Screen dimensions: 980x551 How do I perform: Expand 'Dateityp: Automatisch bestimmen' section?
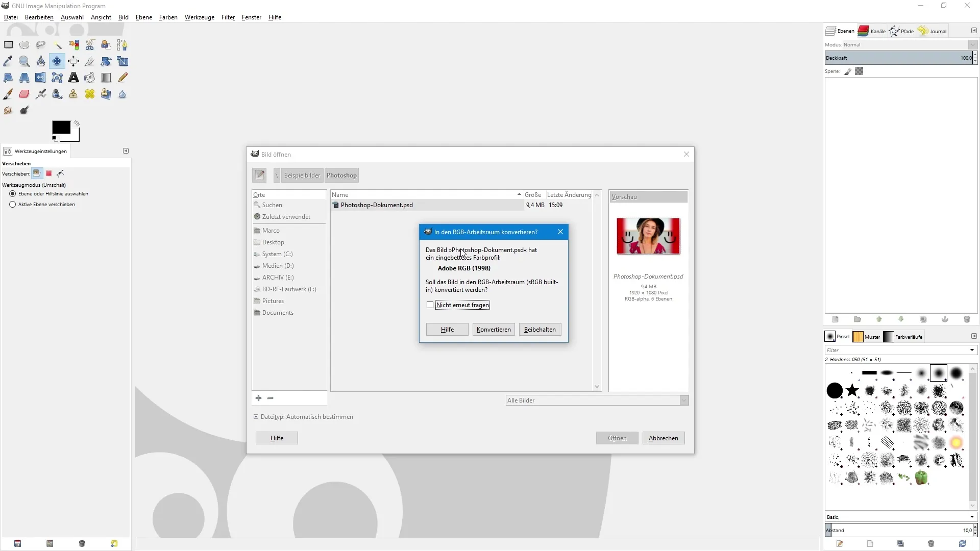256,417
